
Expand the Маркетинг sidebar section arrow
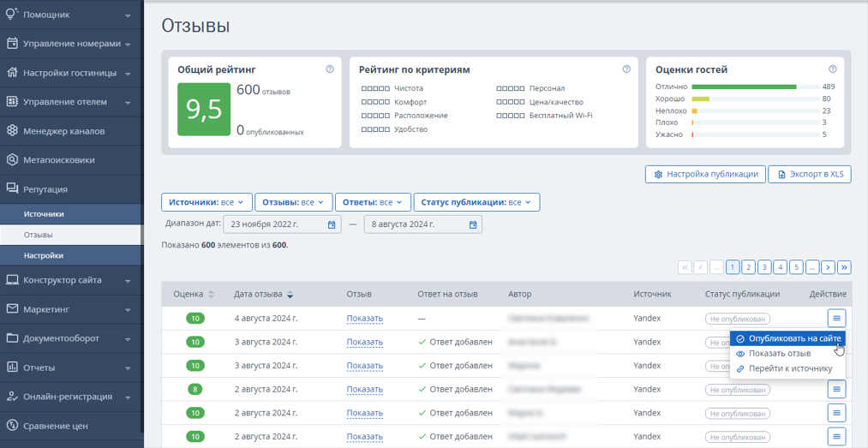point(128,310)
